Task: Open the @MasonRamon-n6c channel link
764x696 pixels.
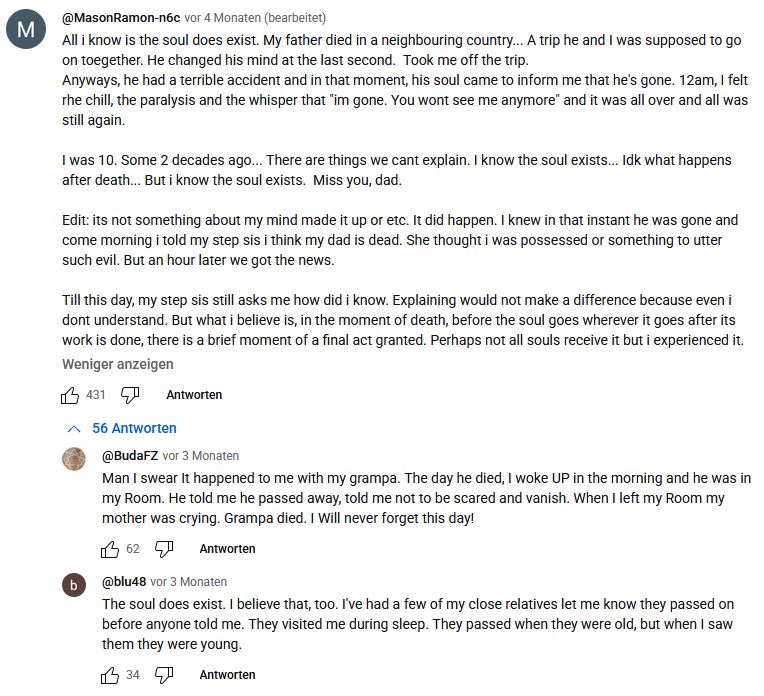Action: tap(121, 18)
